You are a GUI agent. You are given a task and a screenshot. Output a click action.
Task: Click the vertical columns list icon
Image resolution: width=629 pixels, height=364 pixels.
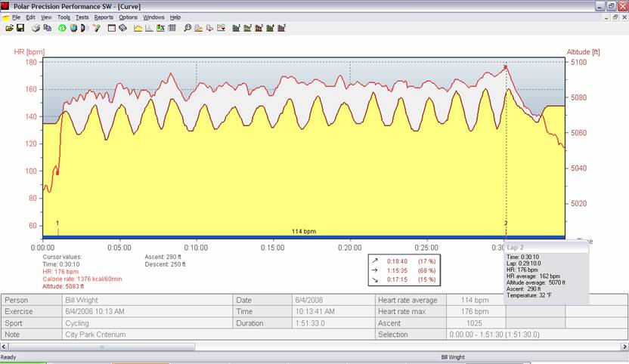172,28
